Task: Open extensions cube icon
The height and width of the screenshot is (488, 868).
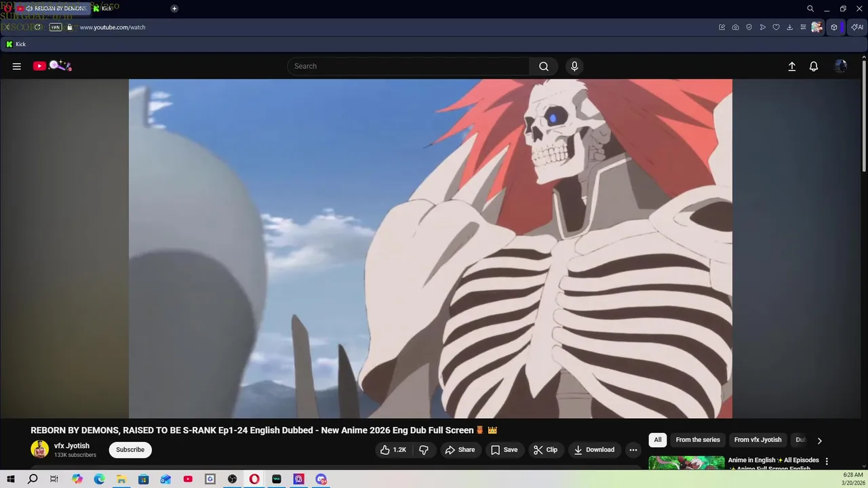Action: click(x=834, y=27)
